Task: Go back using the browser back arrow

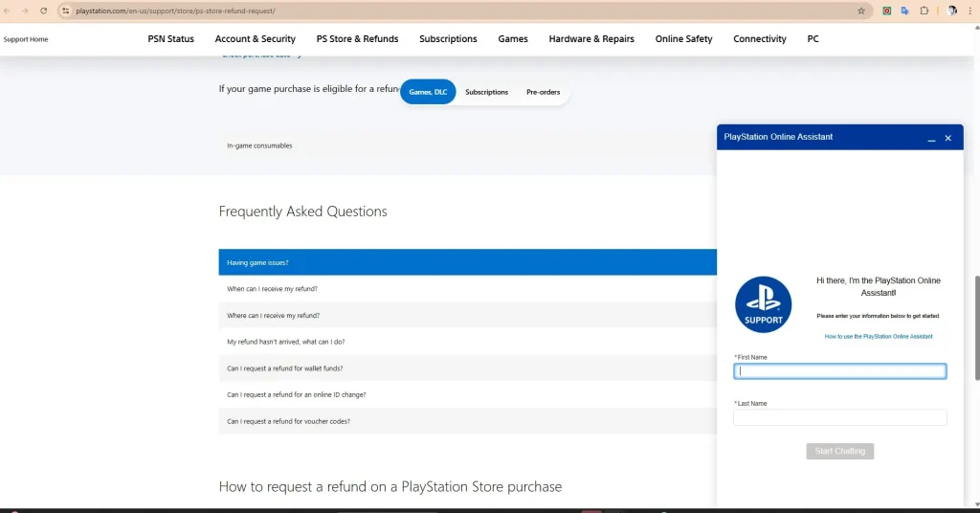Action: tap(7, 11)
